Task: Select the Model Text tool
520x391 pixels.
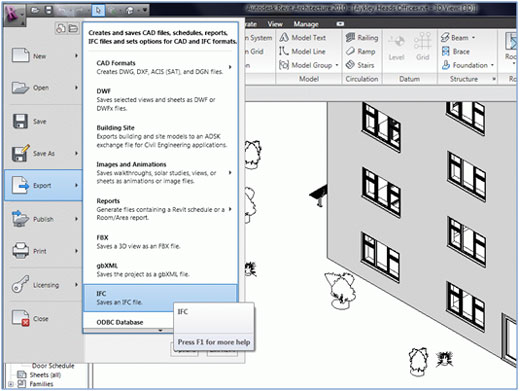Action: (302, 38)
